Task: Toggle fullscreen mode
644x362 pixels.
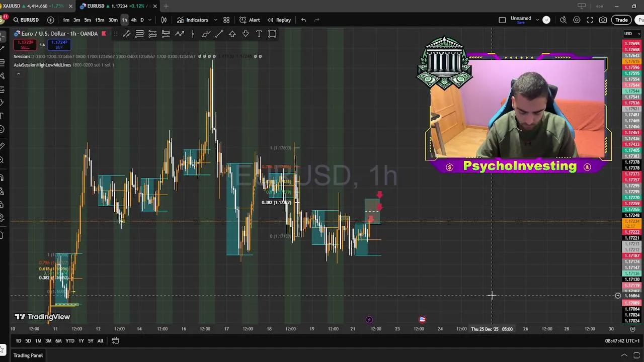Action: [x=590, y=20]
